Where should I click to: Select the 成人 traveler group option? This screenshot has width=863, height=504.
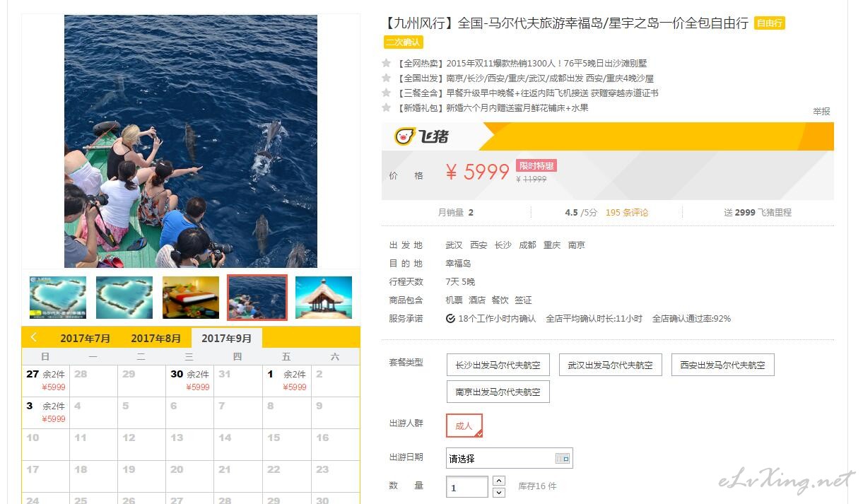pos(464,426)
